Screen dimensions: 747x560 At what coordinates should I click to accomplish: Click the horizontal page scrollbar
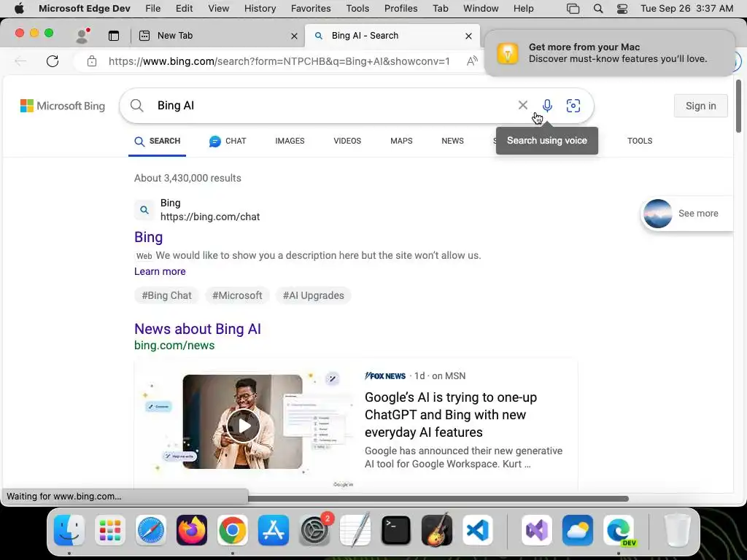438,499
